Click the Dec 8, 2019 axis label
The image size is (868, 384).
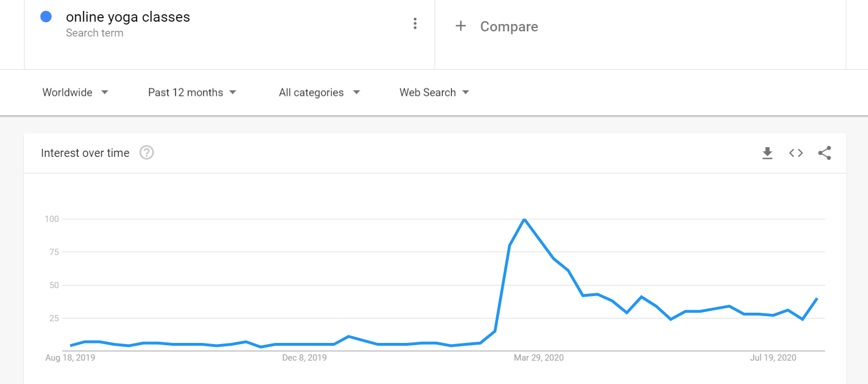pos(305,358)
